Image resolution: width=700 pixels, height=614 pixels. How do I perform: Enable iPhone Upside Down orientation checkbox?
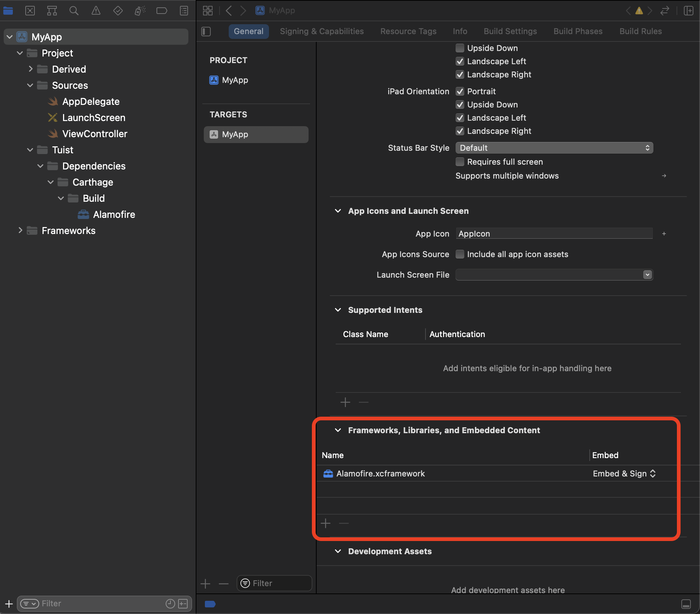tap(460, 48)
